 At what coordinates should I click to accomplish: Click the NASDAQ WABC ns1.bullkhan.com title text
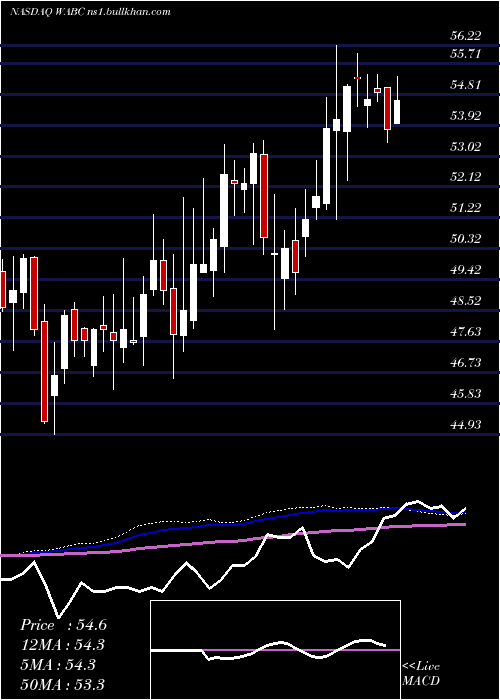click(x=90, y=12)
